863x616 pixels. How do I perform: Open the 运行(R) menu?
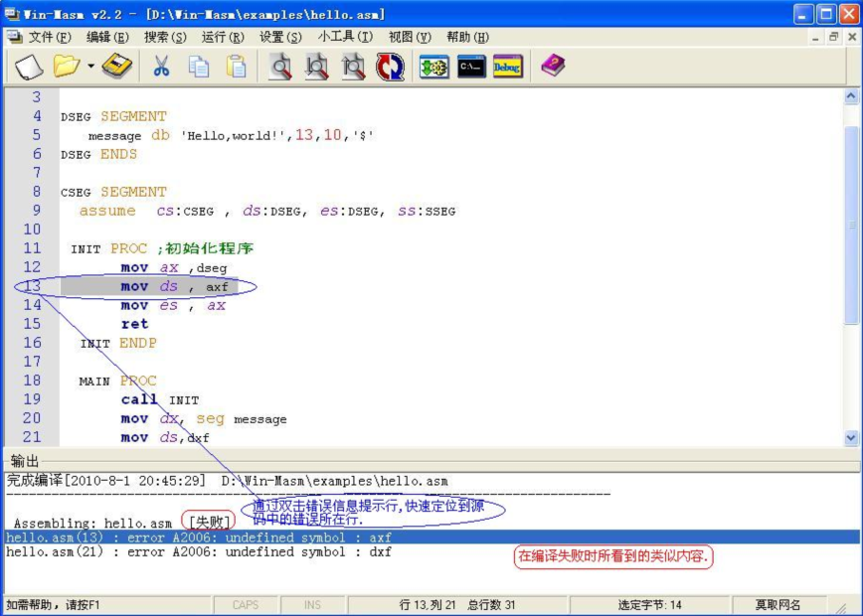click(x=223, y=37)
